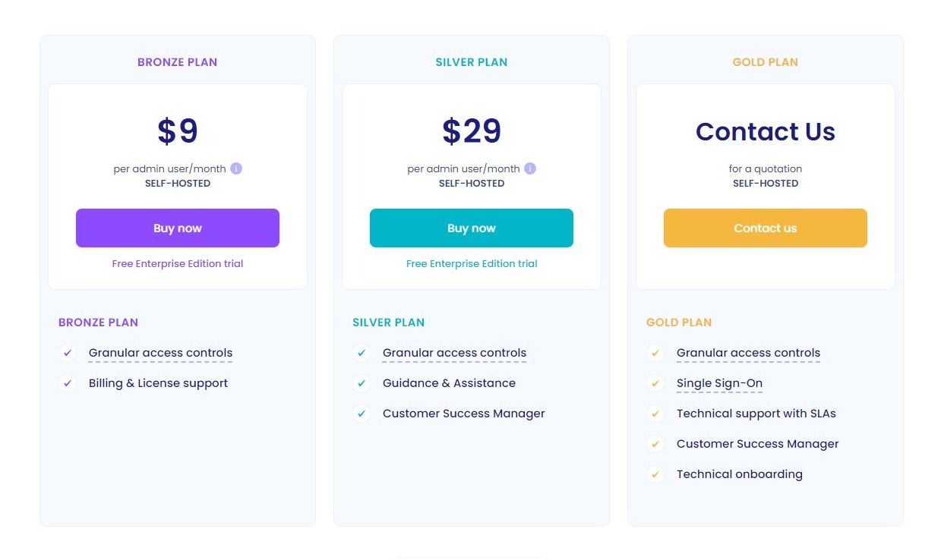Click the Buy now button for Bronze plan
This screenshot has width=941, height=560.
177,228
